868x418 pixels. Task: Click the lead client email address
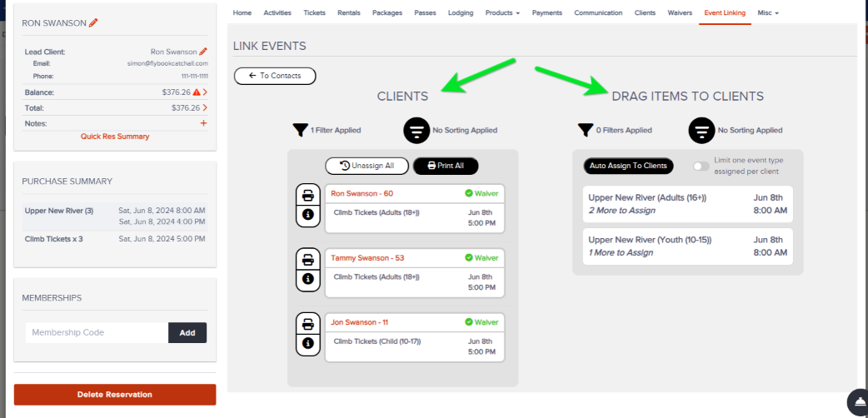tap(167, 63)
